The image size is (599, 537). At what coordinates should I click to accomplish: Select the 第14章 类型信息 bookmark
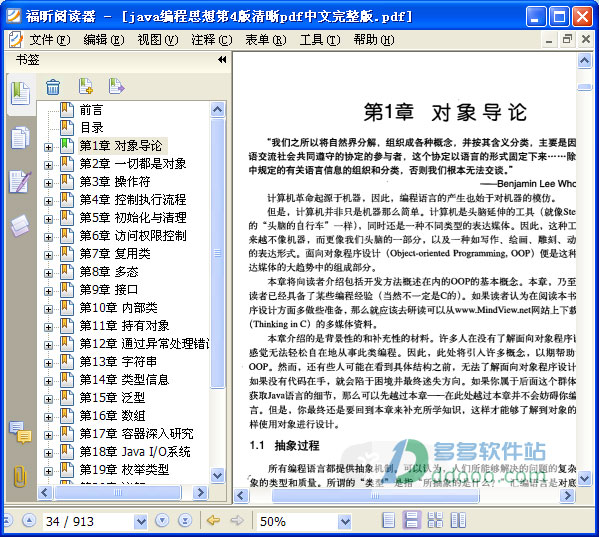(x=124, y=380)
